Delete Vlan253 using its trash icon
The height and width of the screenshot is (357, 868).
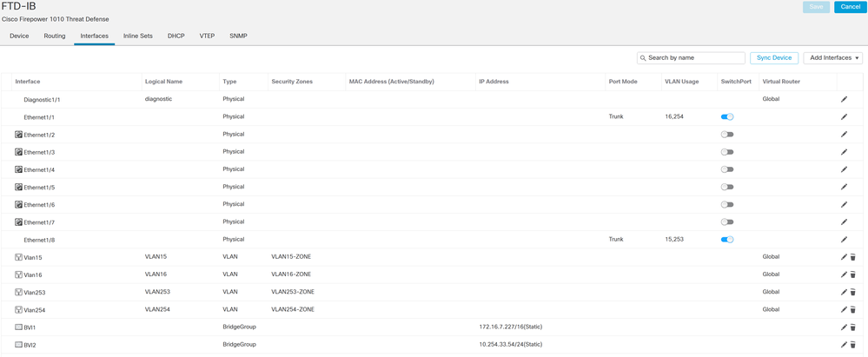point(853,292)
